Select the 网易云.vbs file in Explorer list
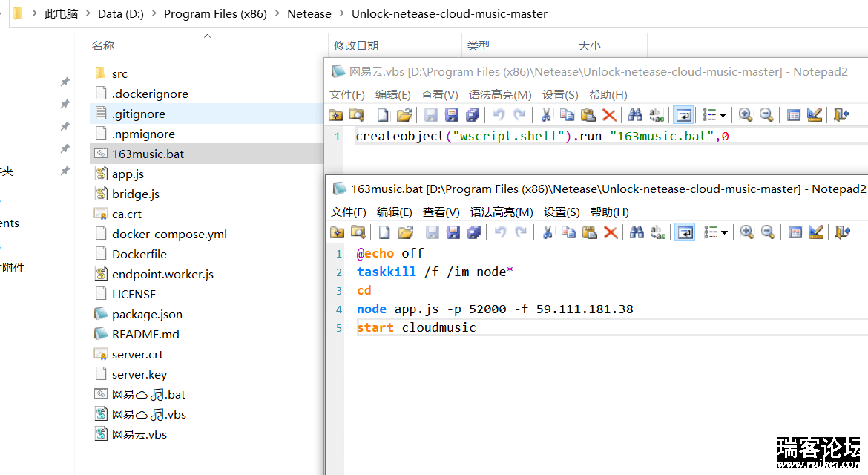Screen dimensions: 868x475 139,434
